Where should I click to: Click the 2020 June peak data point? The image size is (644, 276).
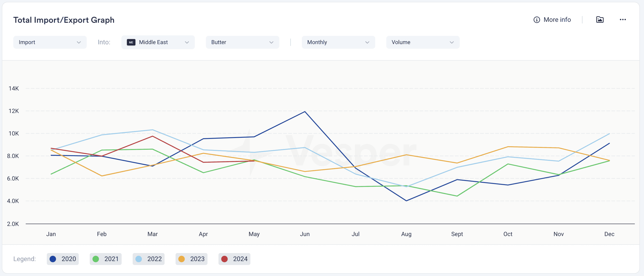pyautogui.click(x=305, y=112)
